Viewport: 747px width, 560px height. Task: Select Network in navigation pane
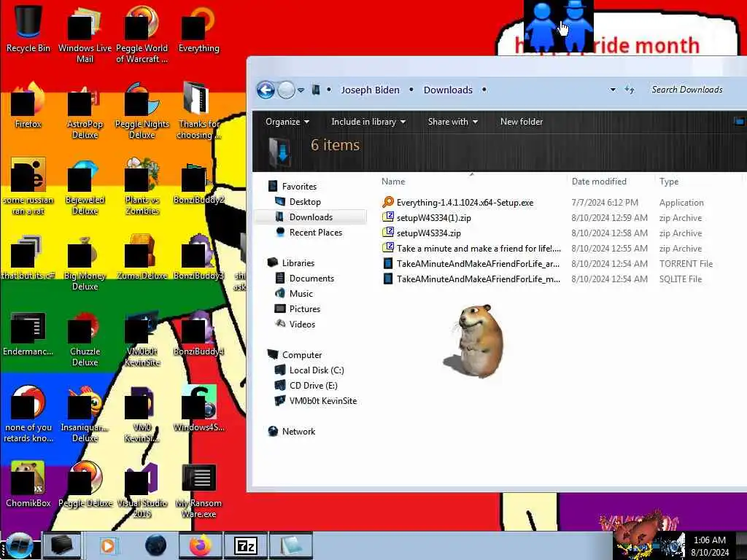[292, 432]
